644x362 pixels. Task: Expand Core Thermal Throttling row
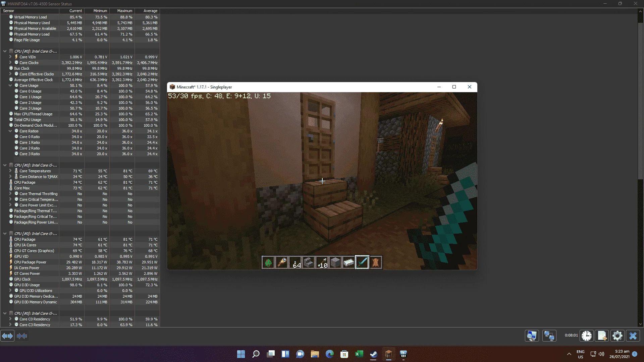[x=10, y=194]
